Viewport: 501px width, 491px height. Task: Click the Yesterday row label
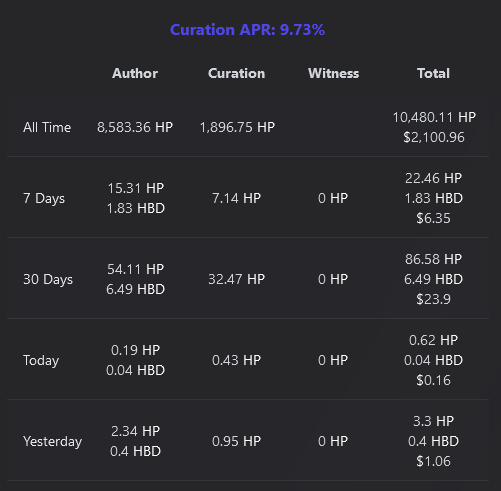pyautogui.click(x=52, y=442)
